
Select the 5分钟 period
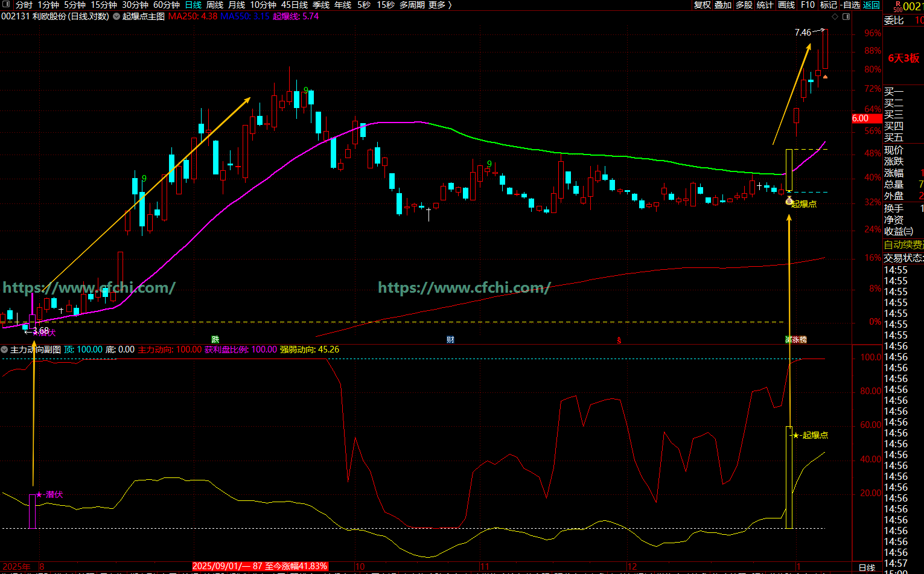(75, 5)
